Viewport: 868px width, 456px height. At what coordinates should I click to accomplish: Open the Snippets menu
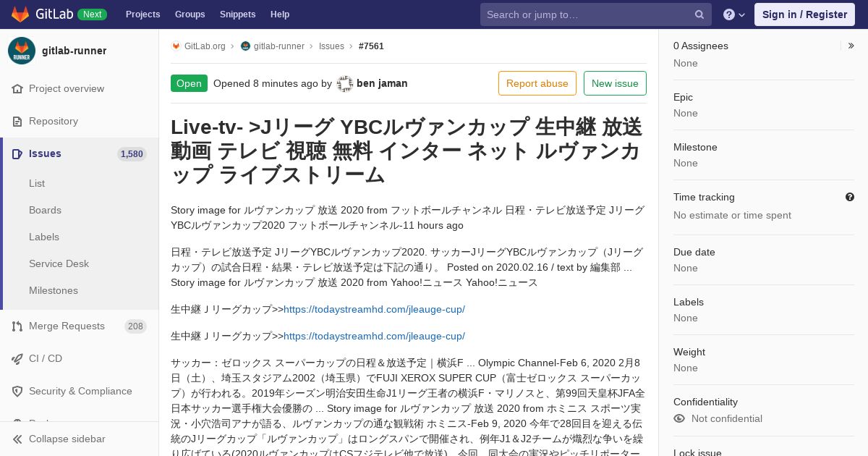tap(237, 14)
